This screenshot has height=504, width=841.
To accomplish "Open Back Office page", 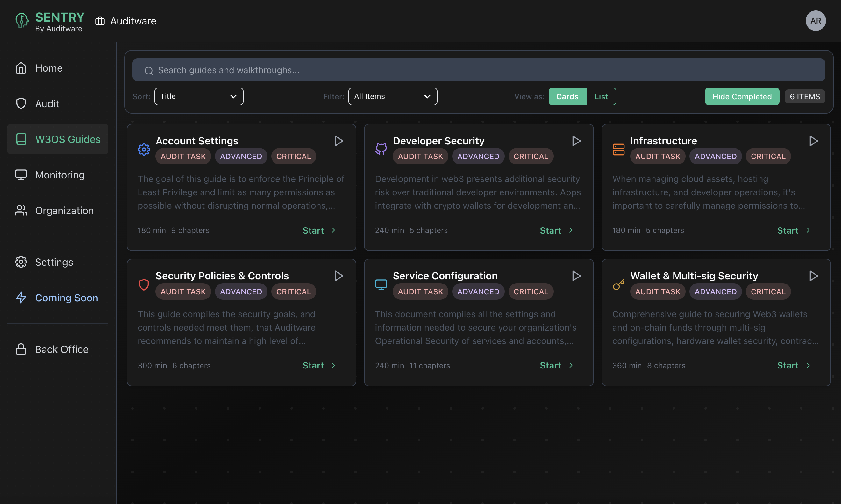I will click(57, 349).
